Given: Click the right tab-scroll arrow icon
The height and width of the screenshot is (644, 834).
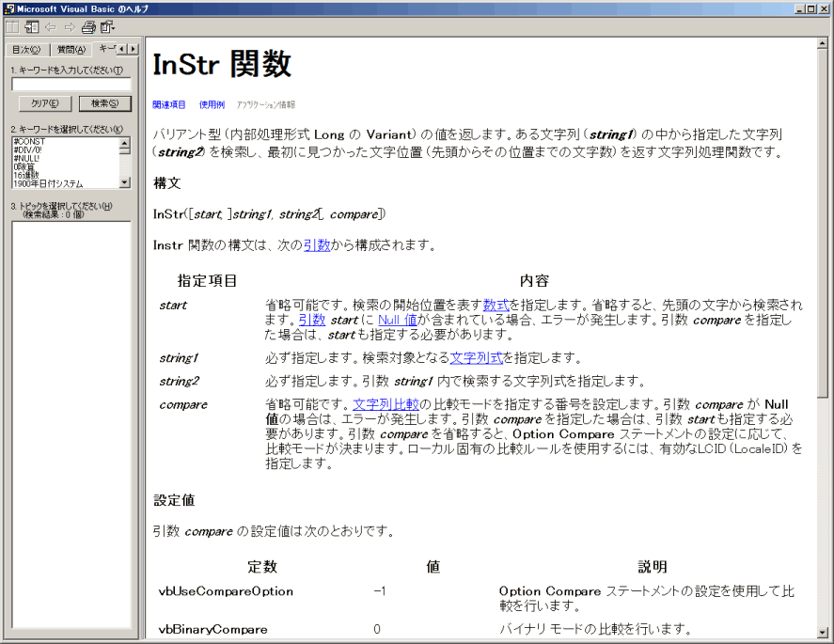Looking at the screenshot, I should 133,49.
